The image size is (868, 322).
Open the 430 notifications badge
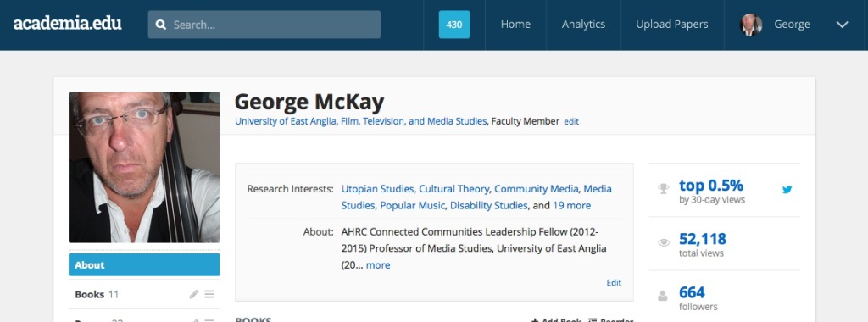[x=454, y=25]
